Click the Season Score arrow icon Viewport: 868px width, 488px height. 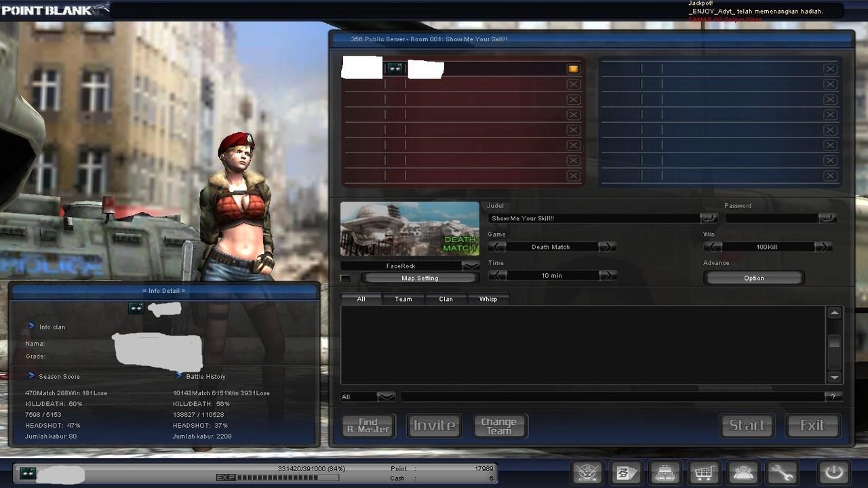click(31, 375)
